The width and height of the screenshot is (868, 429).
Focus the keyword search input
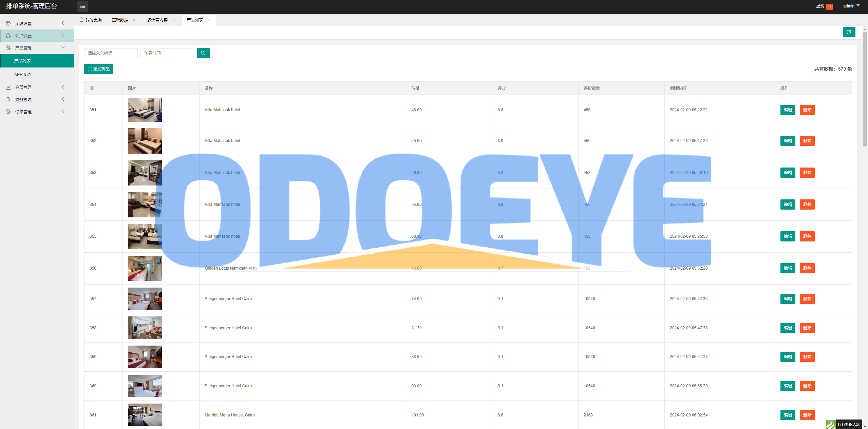point(111,53)
